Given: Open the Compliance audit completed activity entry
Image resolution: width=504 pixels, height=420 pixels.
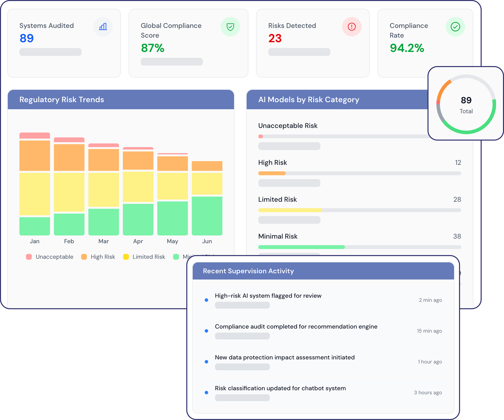Looking at the screenshot, I should click(x=296, y=327).
